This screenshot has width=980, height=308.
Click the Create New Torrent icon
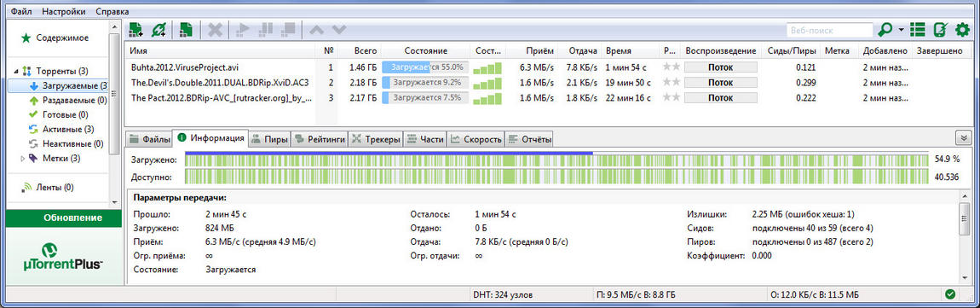tap(187, 29)
